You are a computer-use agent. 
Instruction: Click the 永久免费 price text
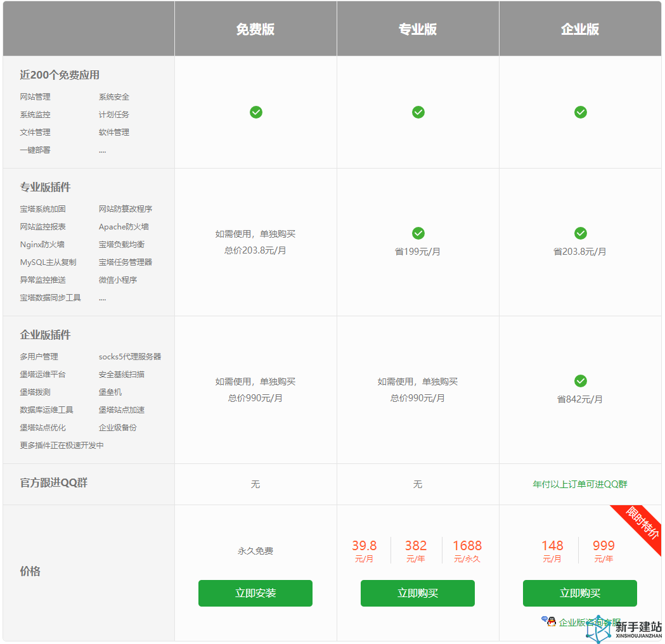click(255, 551)
